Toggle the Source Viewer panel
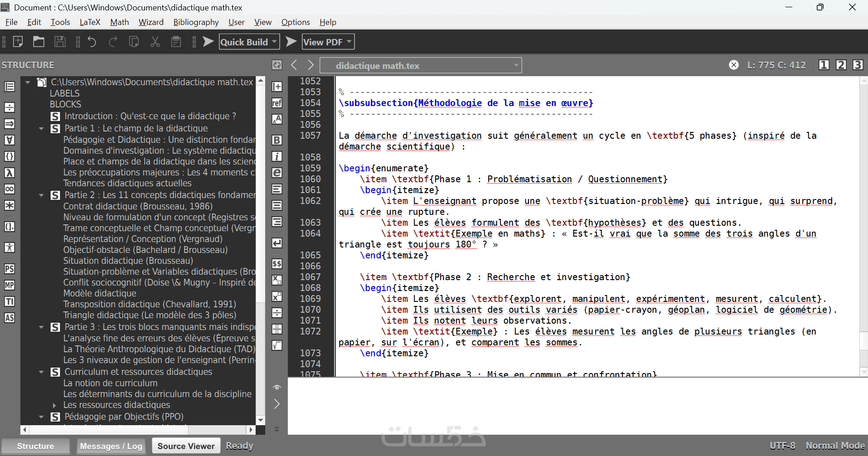Viewport: 868px width, 456px height. pos(186,446)
